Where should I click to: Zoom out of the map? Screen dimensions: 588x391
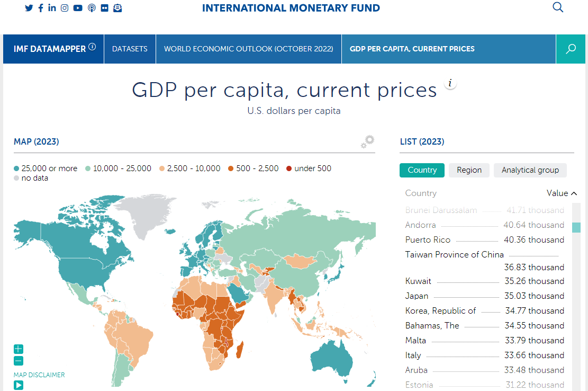(x=19, y=361)
